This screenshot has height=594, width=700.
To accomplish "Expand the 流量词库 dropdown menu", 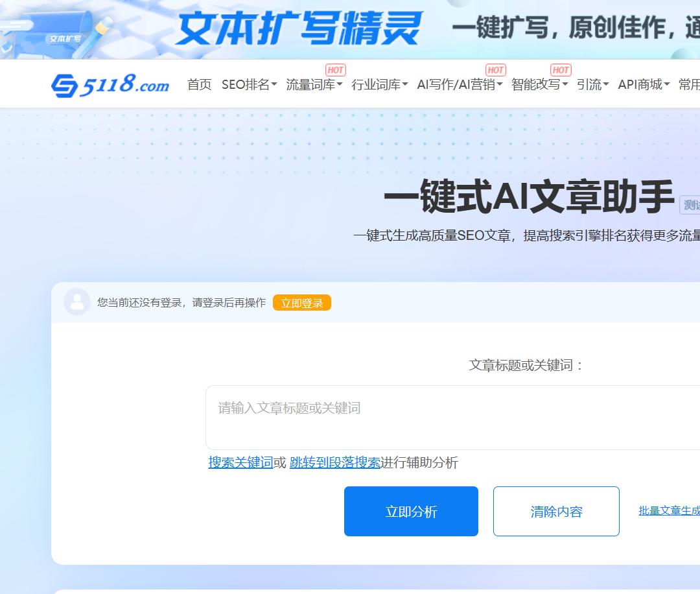I will [x=314, y=84].
